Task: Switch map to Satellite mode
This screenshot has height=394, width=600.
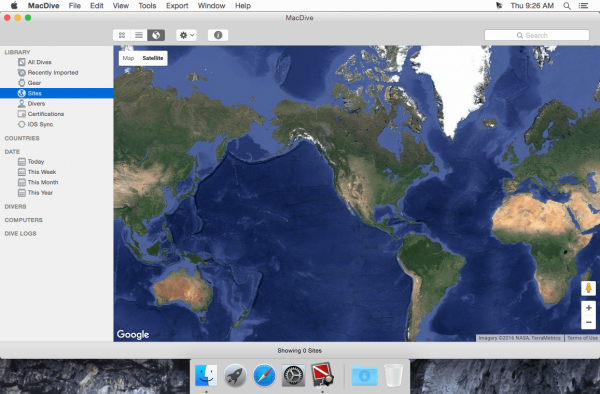Action: (153, 58)
